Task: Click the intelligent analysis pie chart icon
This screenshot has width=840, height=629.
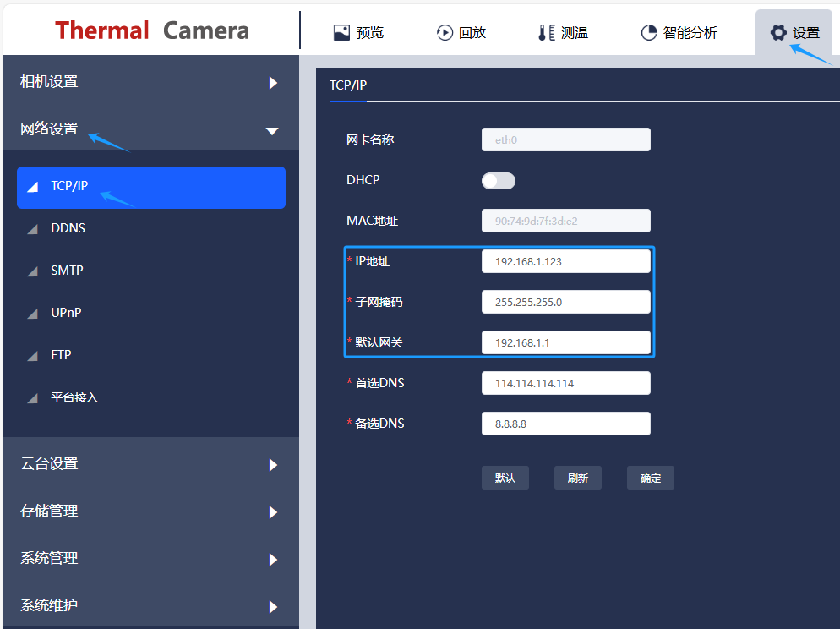Action: coord(649,32)
